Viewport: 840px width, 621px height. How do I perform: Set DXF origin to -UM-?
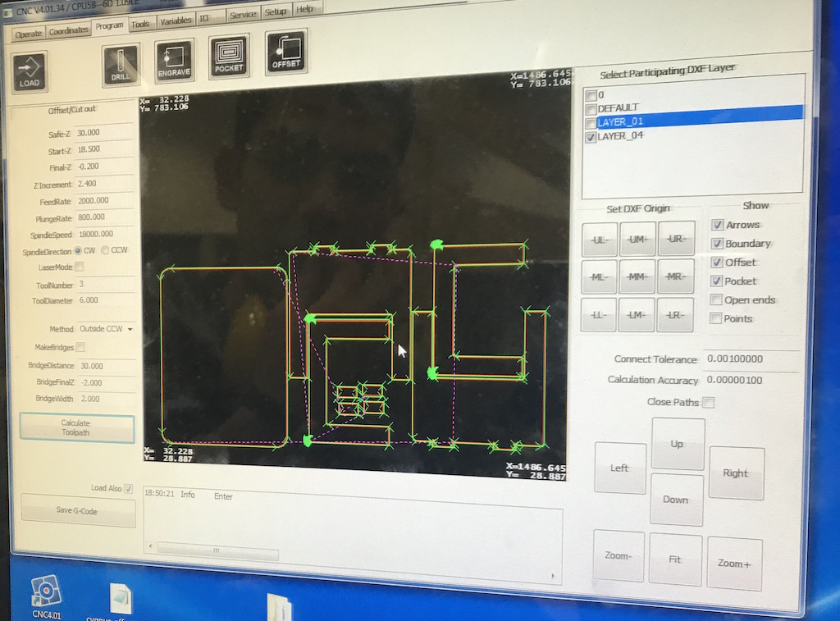tap(637, 239)
